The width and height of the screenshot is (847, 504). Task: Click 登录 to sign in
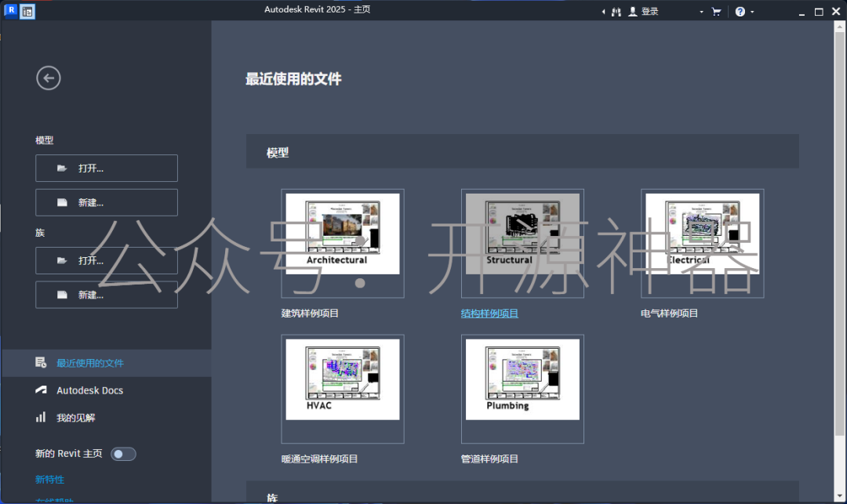pos(650,12)
